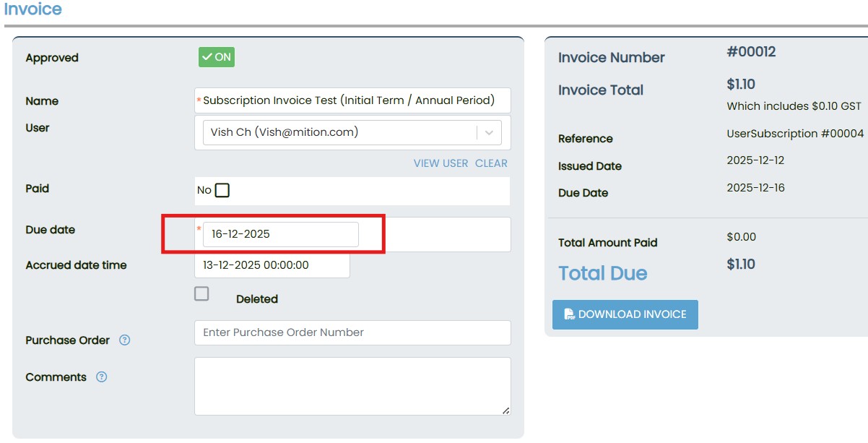The image size is (868, 443).
Task: Click the Comments box resize handle
Action: [505, 410]
